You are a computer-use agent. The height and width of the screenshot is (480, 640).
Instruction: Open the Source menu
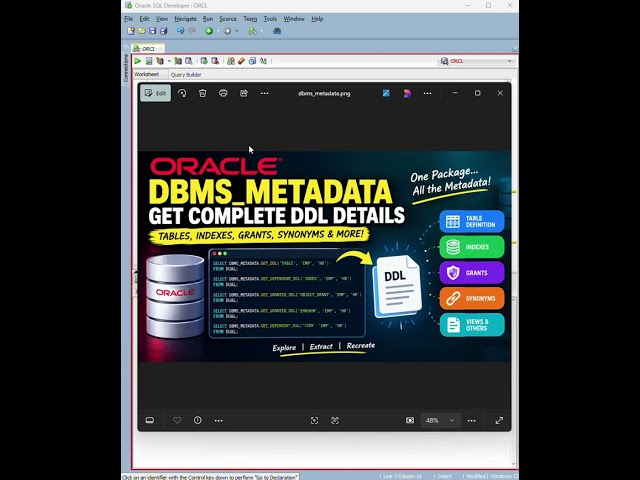pyautogui.click(x=228, y=19)
